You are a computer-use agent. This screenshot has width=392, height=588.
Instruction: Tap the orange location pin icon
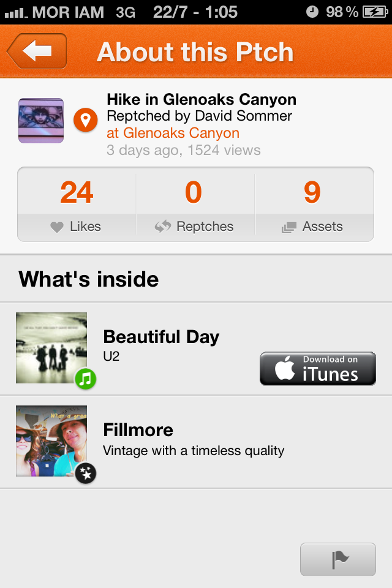(x=86, y=120)
